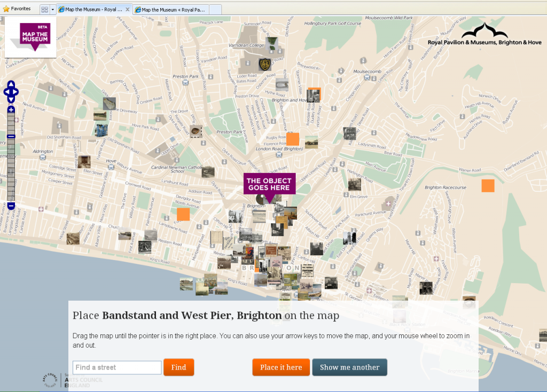The image size is (547, 392).
Task: Select the orange marker near Florence Road
Action: click(293, 139)
